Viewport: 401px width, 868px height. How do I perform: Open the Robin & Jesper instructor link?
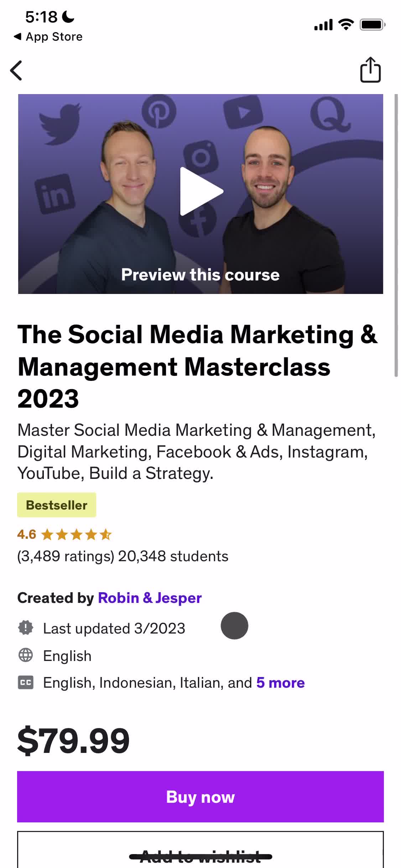150,598
